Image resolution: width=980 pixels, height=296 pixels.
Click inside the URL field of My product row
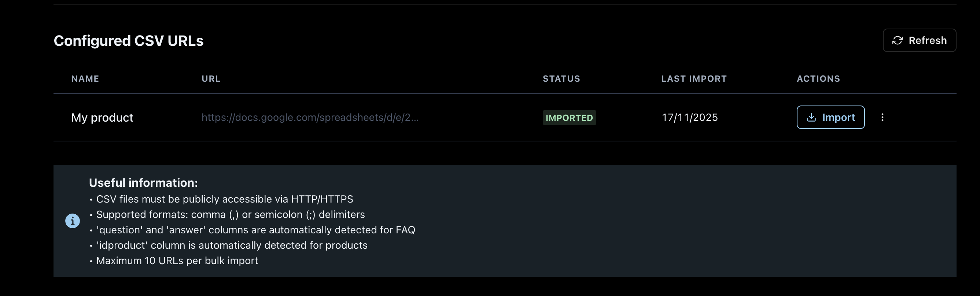[x=310, y=117]
